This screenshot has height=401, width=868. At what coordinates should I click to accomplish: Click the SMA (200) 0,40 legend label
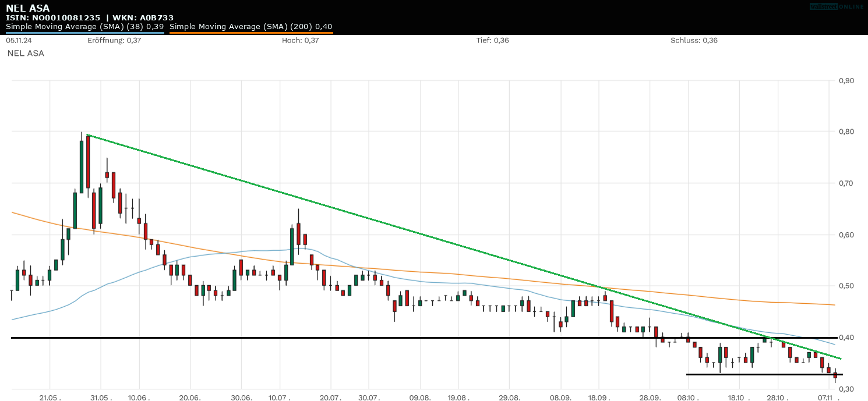[250, 27]
